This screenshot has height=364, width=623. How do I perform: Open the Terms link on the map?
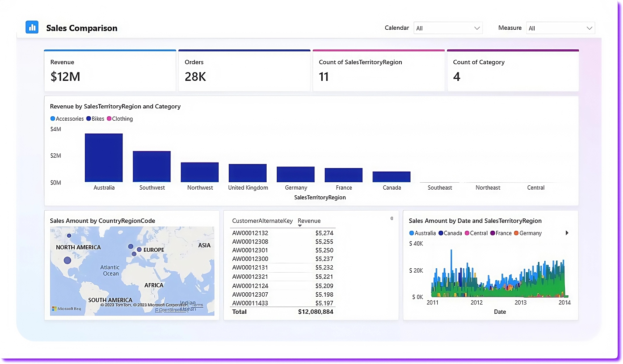(198, 305)
